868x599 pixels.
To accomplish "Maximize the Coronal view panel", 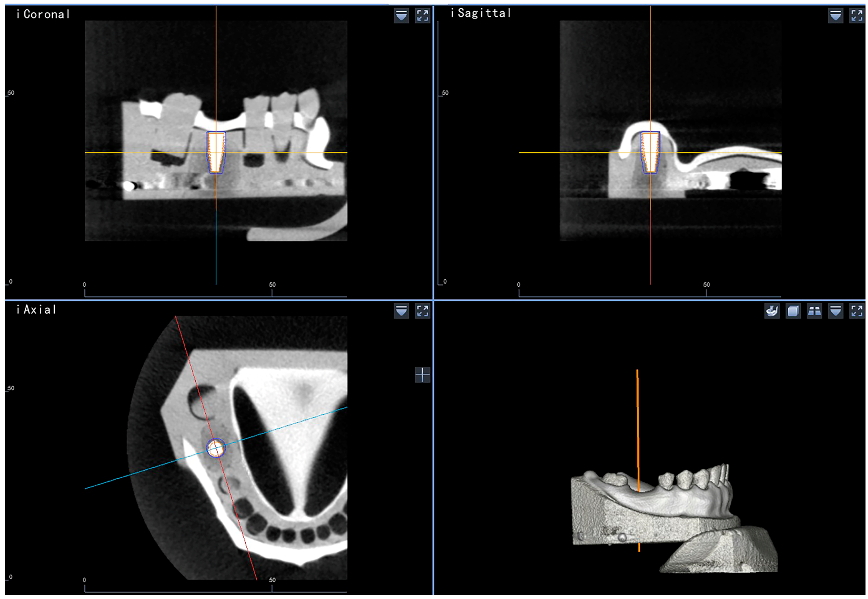I will 422,15.
